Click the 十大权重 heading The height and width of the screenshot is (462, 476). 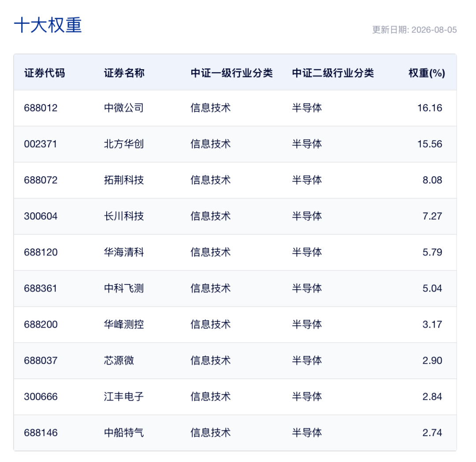[x=48, y=25]
